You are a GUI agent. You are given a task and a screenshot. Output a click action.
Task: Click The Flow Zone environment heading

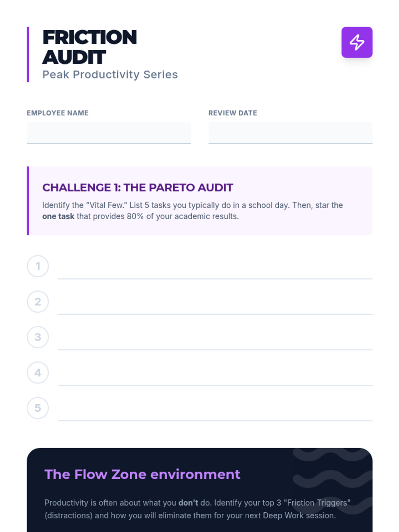pyautogui.click(x=142, y=474)
